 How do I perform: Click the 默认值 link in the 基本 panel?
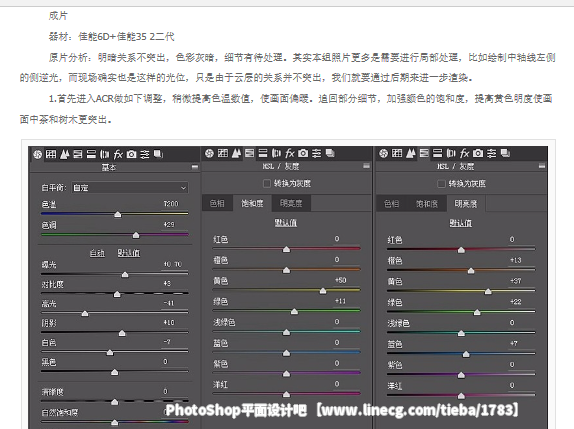pyautogui.click(x=128, y=253)
